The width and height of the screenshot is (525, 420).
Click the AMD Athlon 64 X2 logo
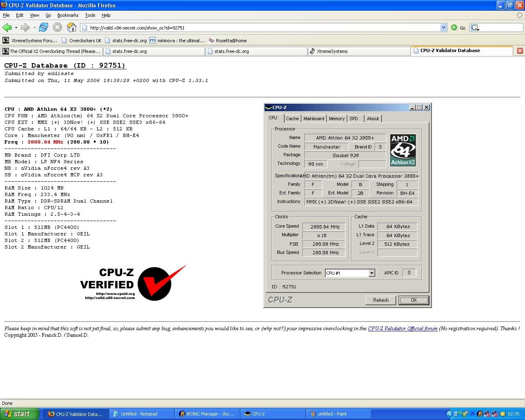(x=403, y=150)
